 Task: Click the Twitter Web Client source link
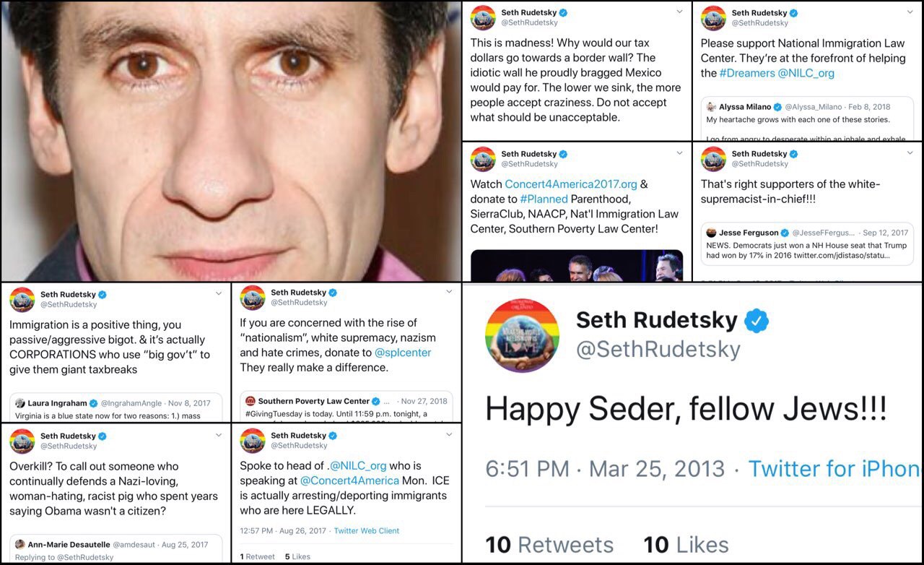click(366, 531)
